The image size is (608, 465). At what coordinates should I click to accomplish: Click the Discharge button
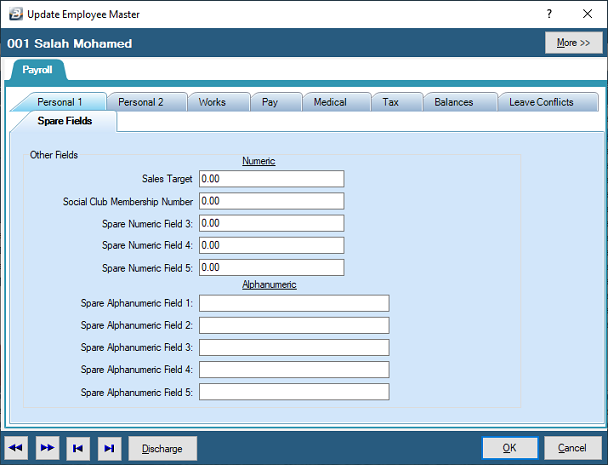pos(162,448)
